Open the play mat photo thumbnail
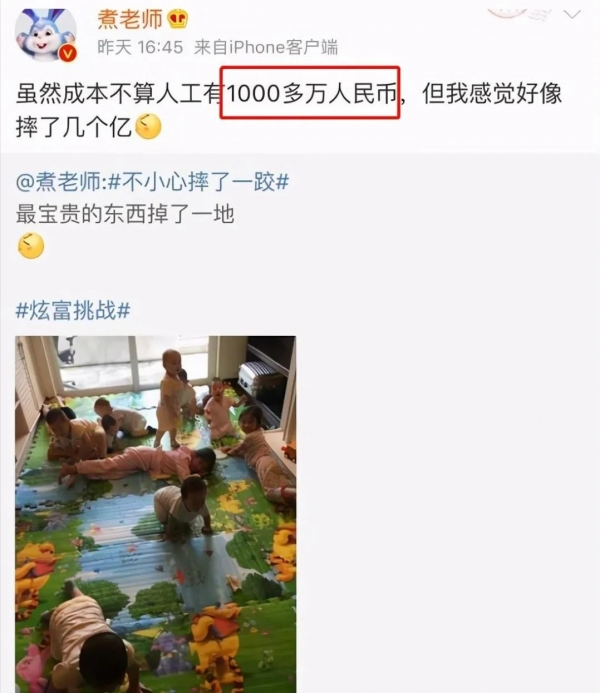600x693 pixels. coord(156,514)
